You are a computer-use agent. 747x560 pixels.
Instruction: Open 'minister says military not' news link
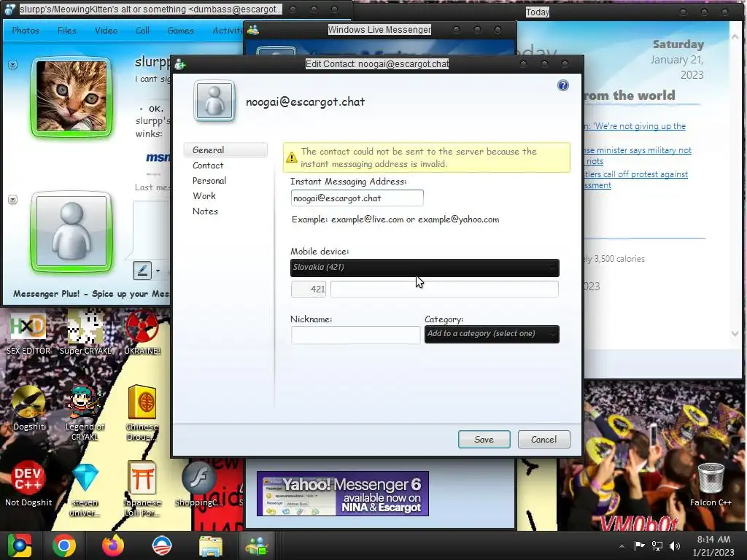click(638, 156)
